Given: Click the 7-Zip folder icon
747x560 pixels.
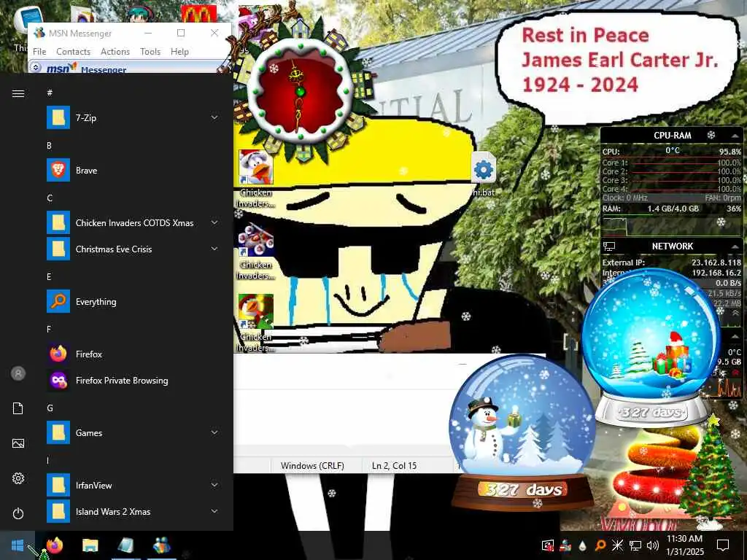Looking at the screenshot, I should [x=58, y=117].
